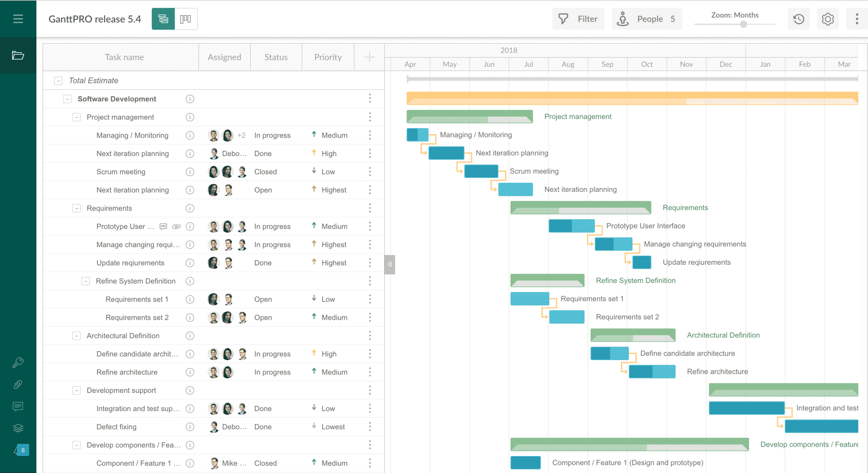868x473 pixels.
Task: Select the Total Estimate menu item
Action: pos(93,80)
